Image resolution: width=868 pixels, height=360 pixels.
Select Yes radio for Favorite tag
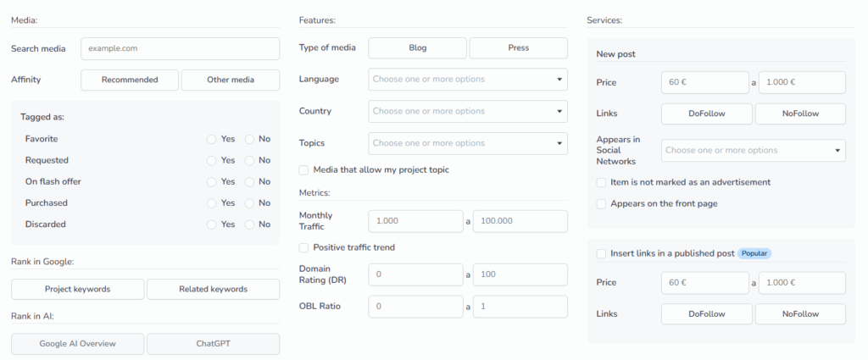tap(211, 140)
